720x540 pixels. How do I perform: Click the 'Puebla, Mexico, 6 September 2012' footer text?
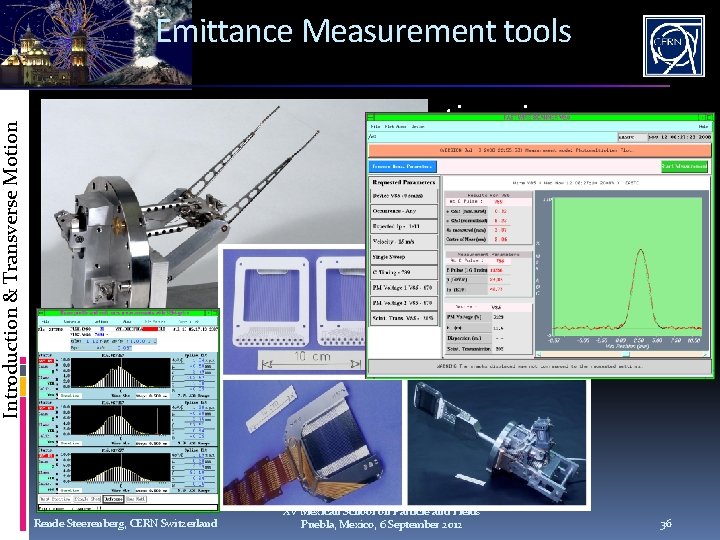click(381, 524)
